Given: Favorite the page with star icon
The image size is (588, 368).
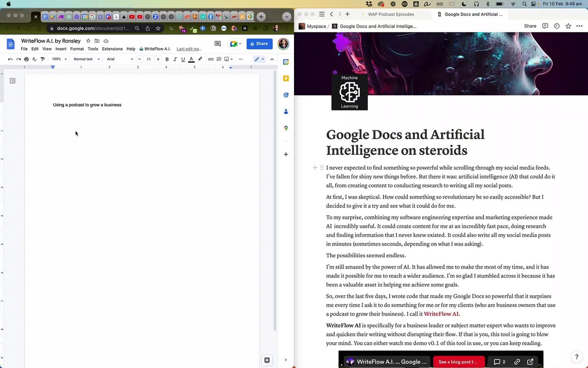Looking at the screenshot, I should tap(568, 26).
